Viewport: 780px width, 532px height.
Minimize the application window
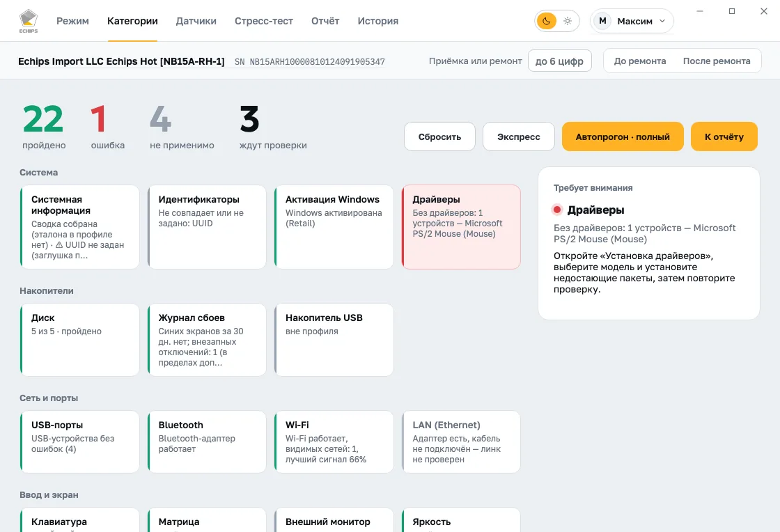700,11
